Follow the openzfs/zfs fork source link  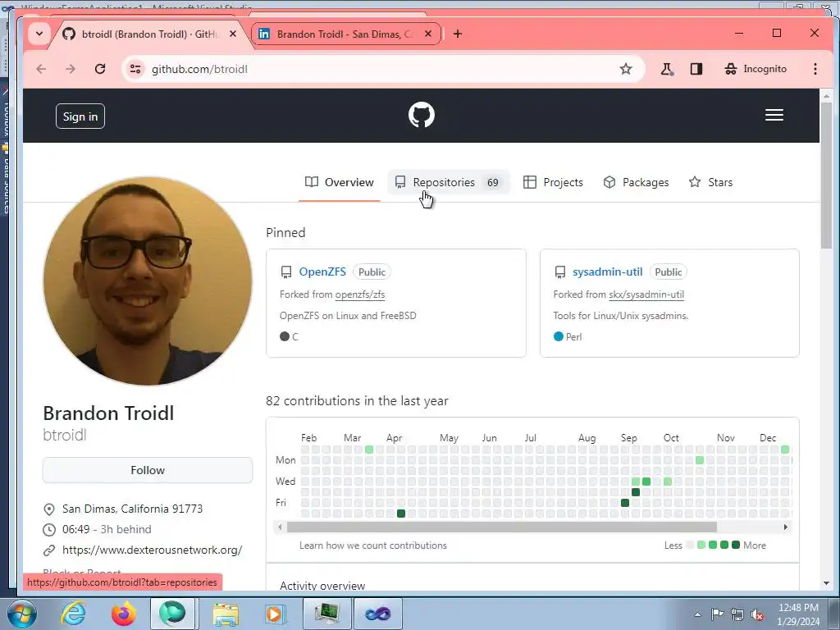[x=360, y=294]
